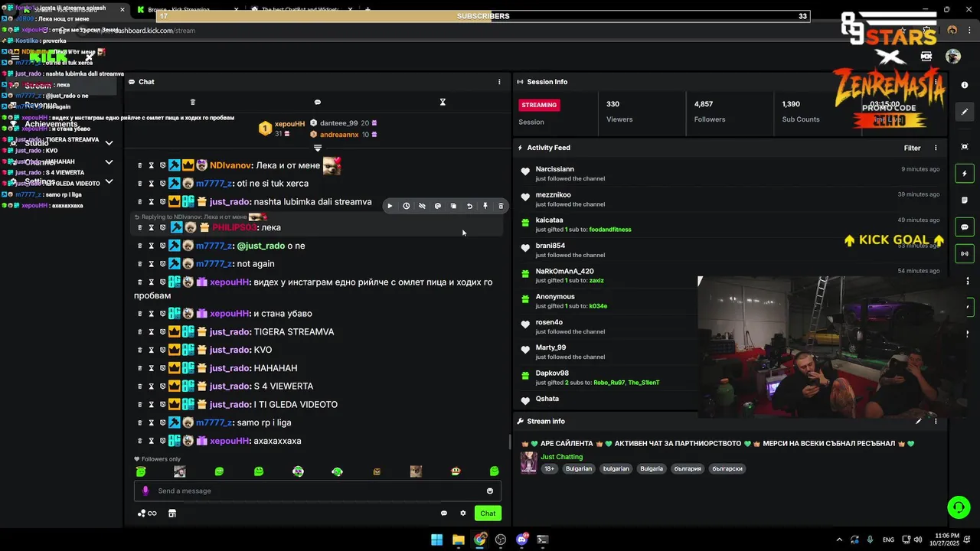This screenshot has width=980, height=551.
Task: Open the Filter option in Activity Feed
Action: (x=912, y=148)
